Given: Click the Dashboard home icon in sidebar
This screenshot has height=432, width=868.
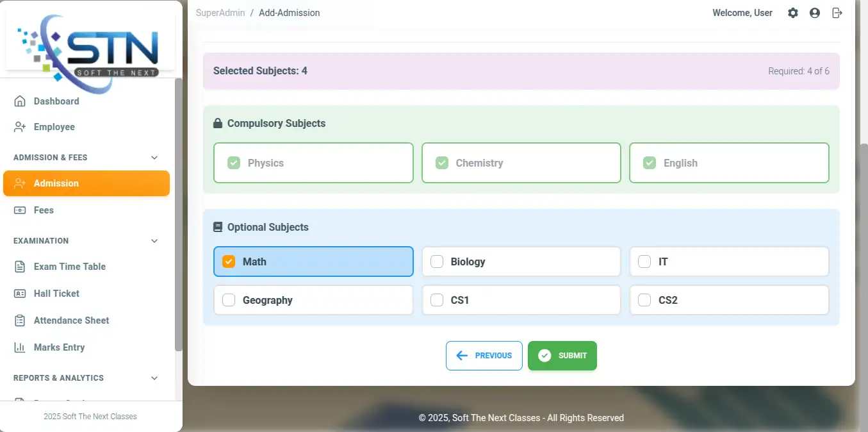Looking at the screenshot, I should tap(20, 101).
